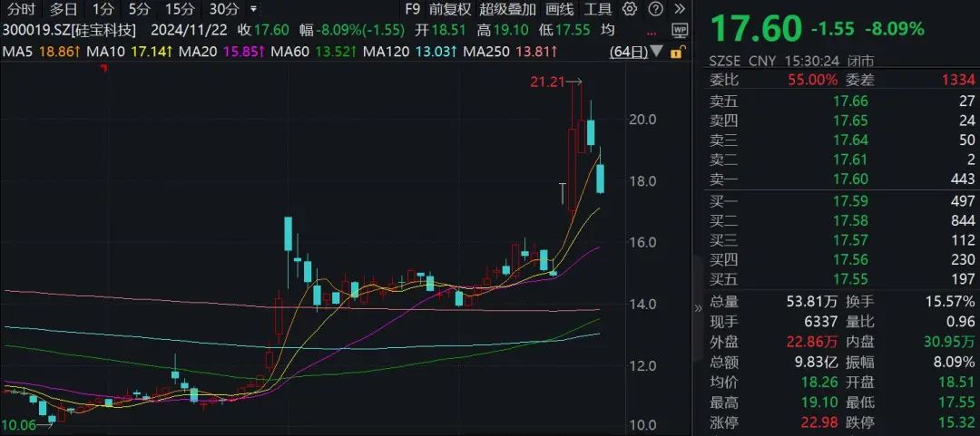Click the -8.09% change in quote header
The image size is (980, 436).
pyautogui.click(x=895, y=28)
